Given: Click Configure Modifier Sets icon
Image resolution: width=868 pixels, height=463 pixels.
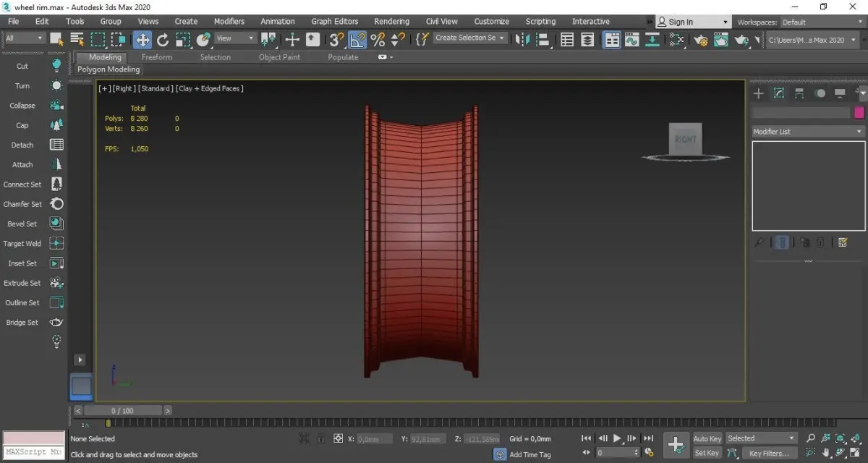Looking at the screenshot, I should pos(843,243).
